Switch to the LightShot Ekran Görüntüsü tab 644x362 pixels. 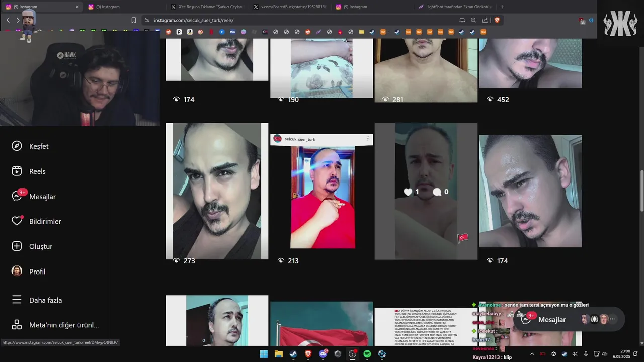(x=455, y=7)
